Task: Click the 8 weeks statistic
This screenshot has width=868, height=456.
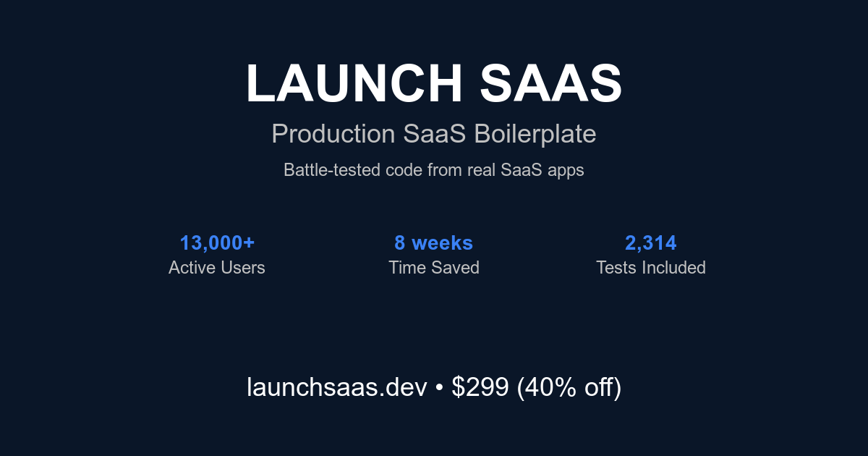Action: tap(434, 242)
